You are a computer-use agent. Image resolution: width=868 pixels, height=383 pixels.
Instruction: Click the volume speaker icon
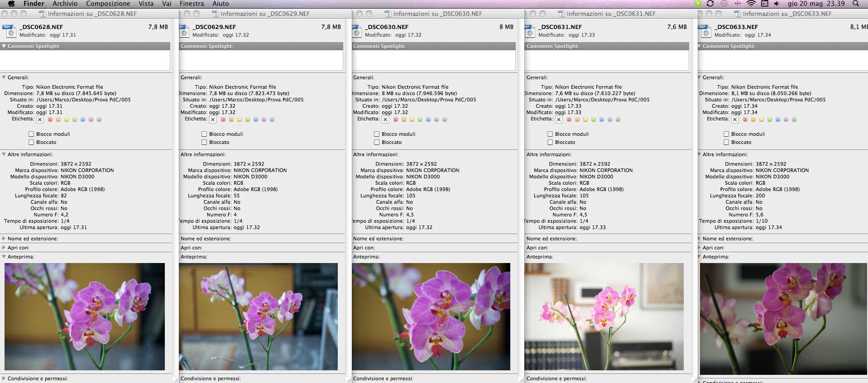point(777,4)
